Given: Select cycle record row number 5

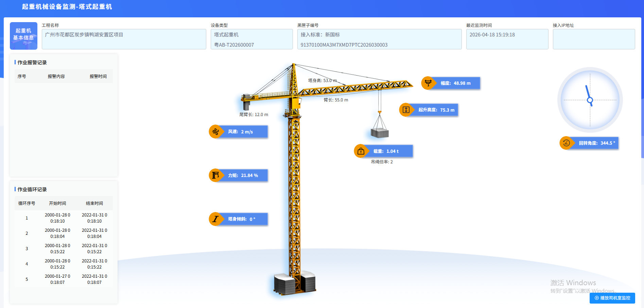Looking at the screenshot, I should point(64,279).
